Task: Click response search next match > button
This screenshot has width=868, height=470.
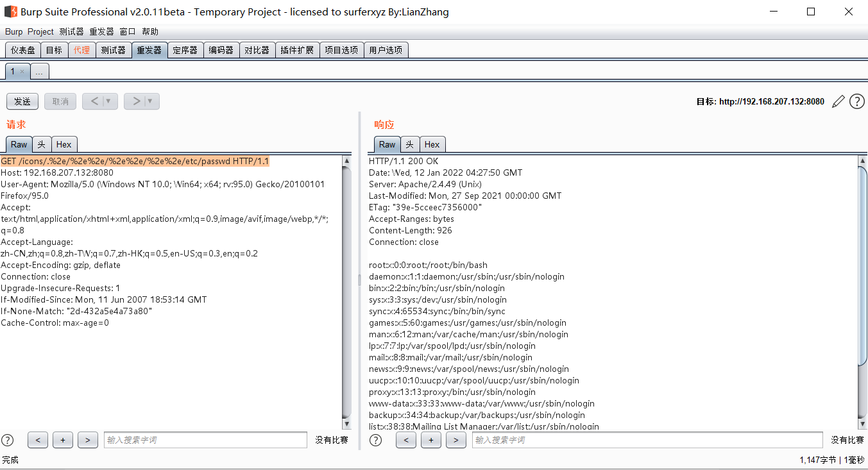Action: click(455, 440)
